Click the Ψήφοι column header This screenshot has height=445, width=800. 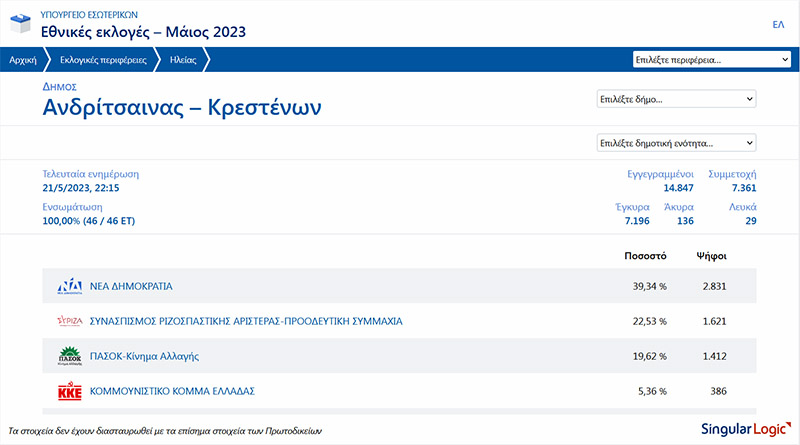click(x=711, y=256)
